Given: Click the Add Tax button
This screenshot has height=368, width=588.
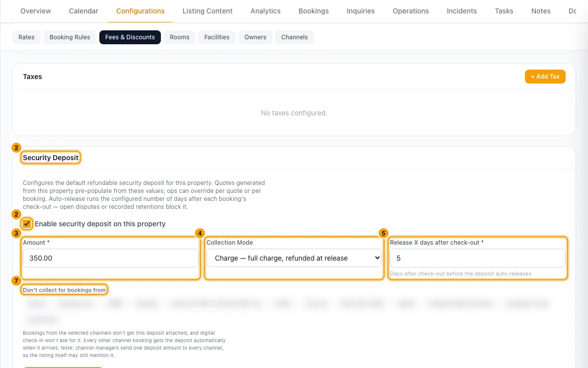Looking at the screenshot, I should click(x=545, y=77).
